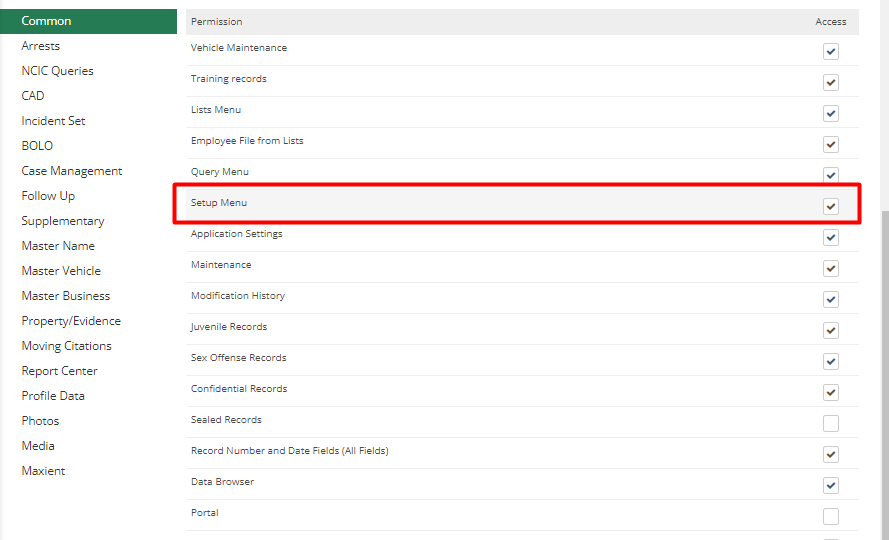This screenshot has width=889, height=540.
Task: Disable Juvenile Records access
Action: coord(831,331)
